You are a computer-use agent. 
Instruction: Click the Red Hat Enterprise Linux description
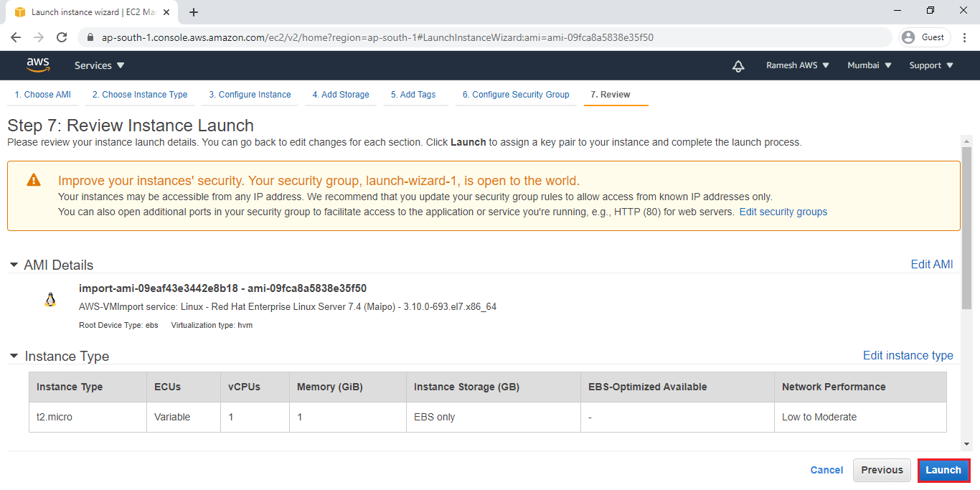(x=288, y=307)
